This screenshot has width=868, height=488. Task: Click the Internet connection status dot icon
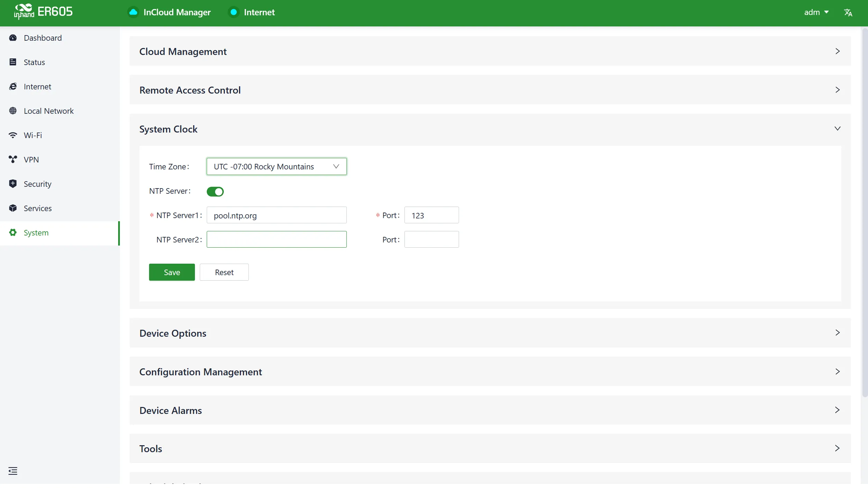[x=234, y=13]
